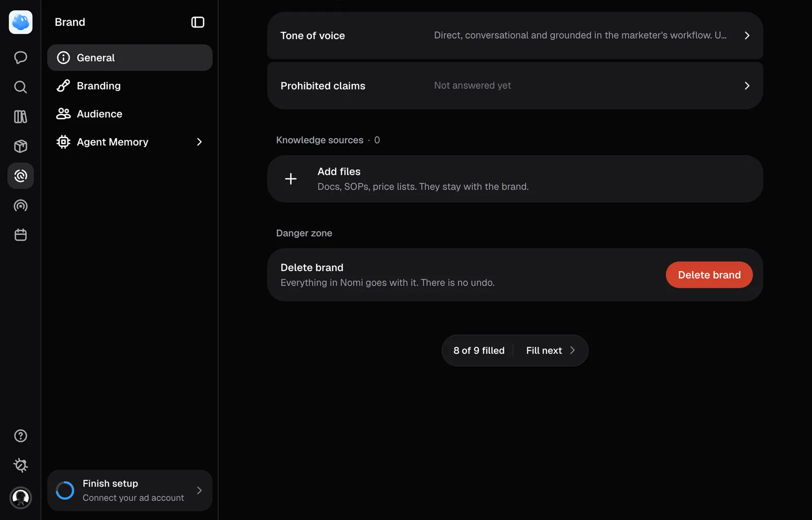
Task: Open the chat bubble icon in the rail
Action: click(21, 57)
